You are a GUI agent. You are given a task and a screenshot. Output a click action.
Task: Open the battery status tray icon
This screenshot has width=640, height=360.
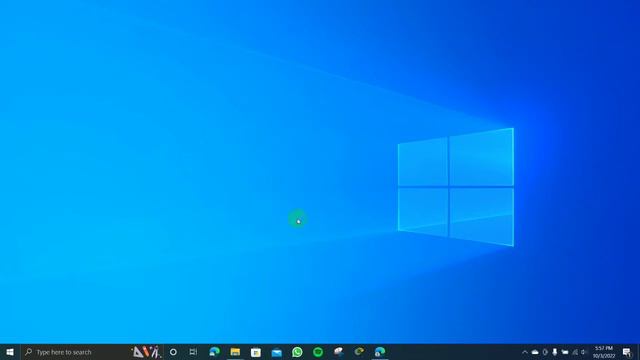click(x=565, y=352)
